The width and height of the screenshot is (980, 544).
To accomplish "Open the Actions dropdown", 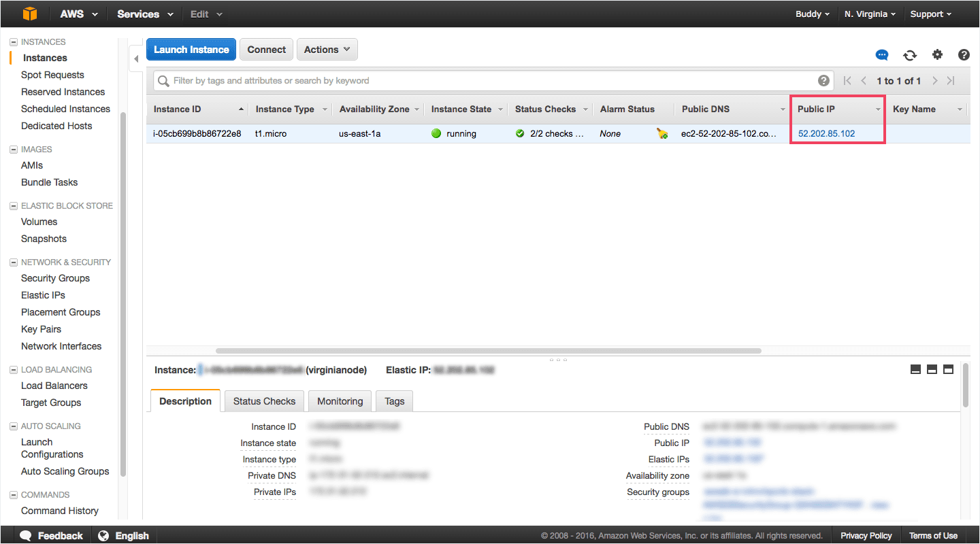I will click(x=327, y=49).
